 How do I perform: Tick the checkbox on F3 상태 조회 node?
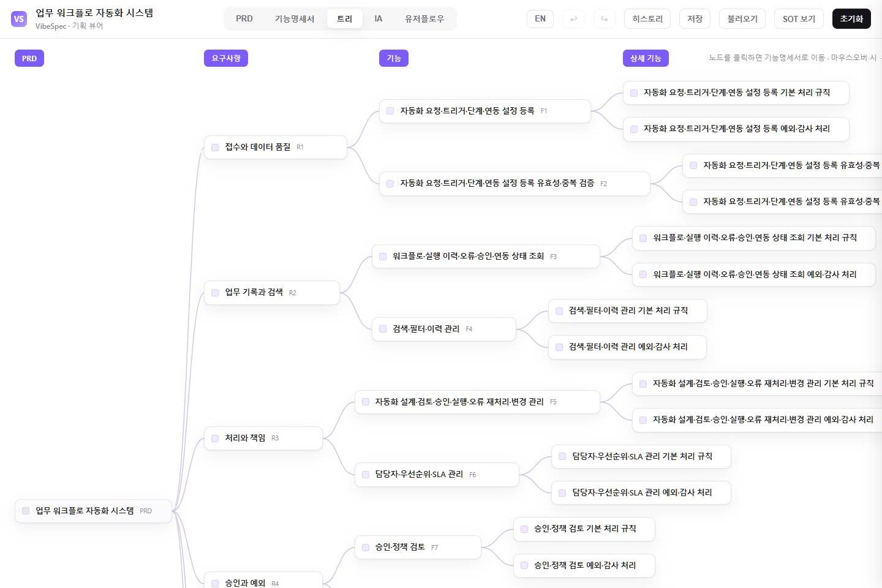(383, 257)
